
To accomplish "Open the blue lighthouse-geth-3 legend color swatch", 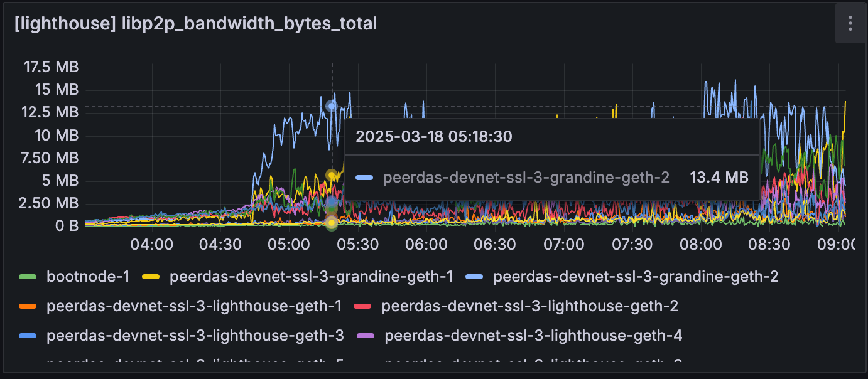I will coord(28,336).
